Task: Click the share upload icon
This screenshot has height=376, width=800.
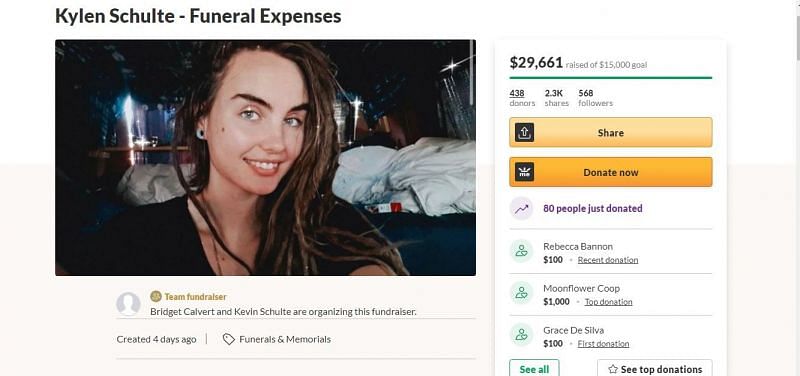Action: 524,133
